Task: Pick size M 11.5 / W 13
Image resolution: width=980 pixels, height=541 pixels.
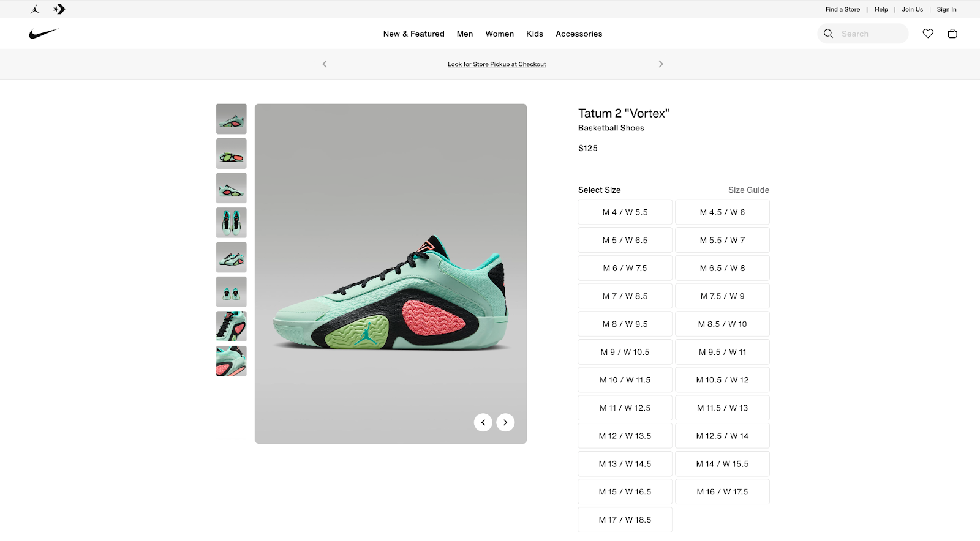Action: tap(723, 408)
